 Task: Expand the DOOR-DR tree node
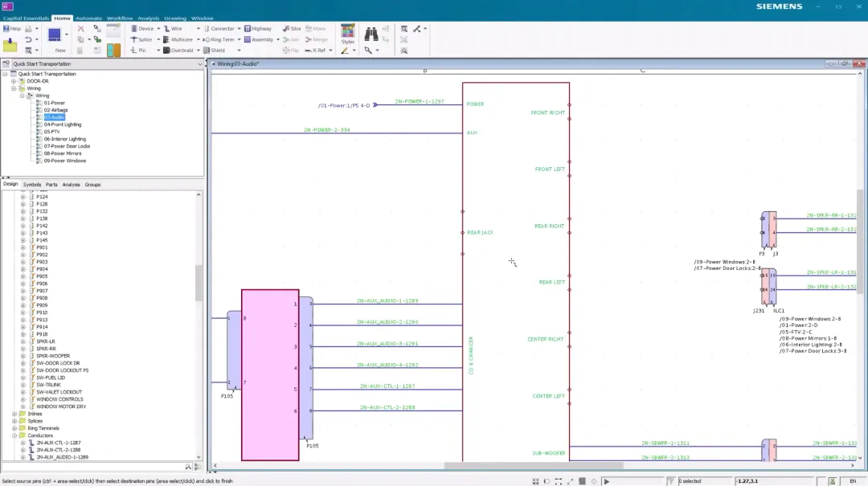click(x=14, y=81)
